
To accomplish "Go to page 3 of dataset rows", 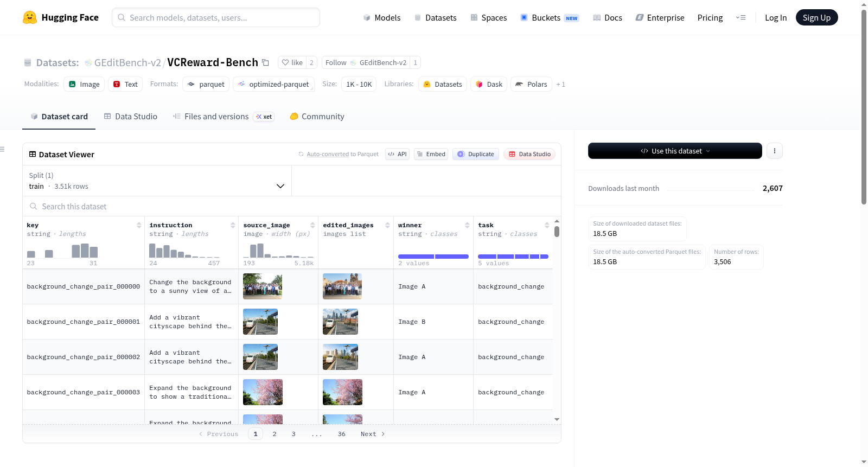I will tap(293, 434).
